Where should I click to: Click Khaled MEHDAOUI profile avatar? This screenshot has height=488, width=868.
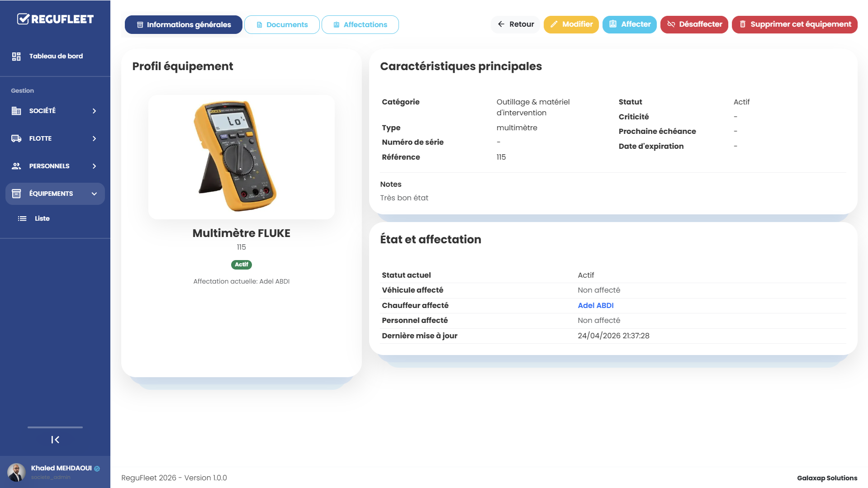pos(16,472)
